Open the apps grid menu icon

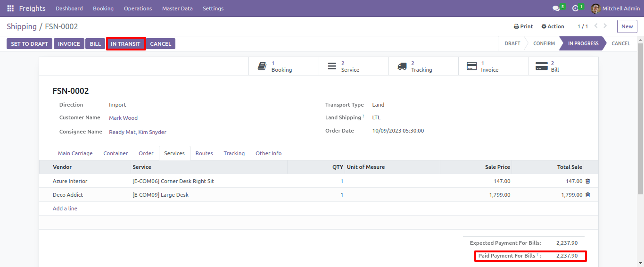(x=10, y=8)
